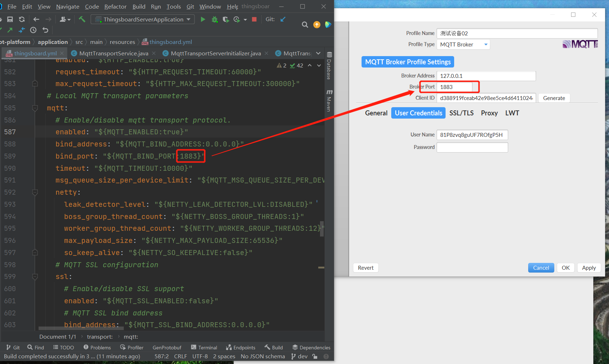Open the Problems tool window
This screenshot has width=609, height=364.
click(x=97, y=347)
